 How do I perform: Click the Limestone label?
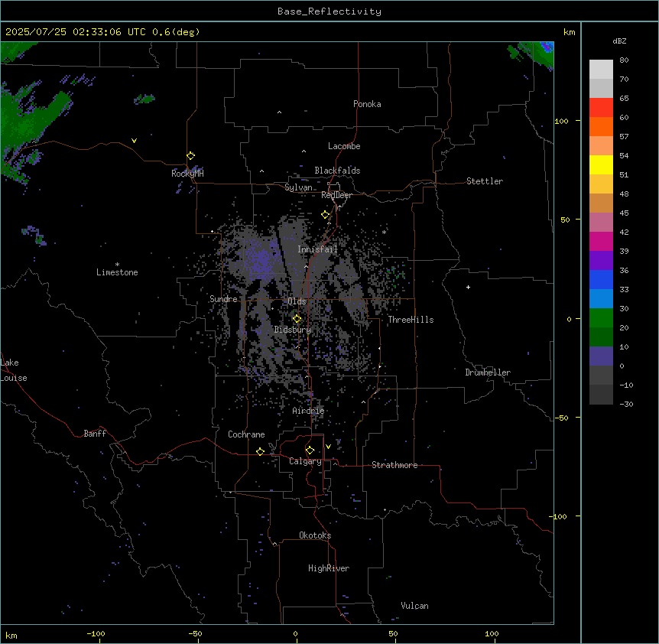[117, 272]
